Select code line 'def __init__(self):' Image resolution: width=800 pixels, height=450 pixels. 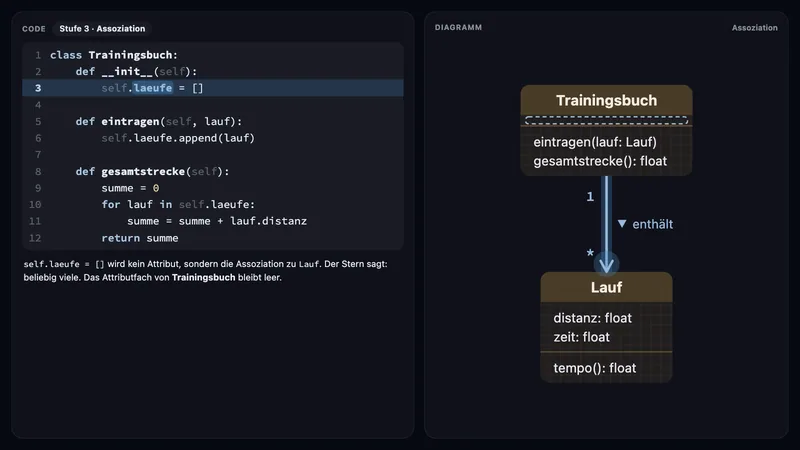coord(136,71)
